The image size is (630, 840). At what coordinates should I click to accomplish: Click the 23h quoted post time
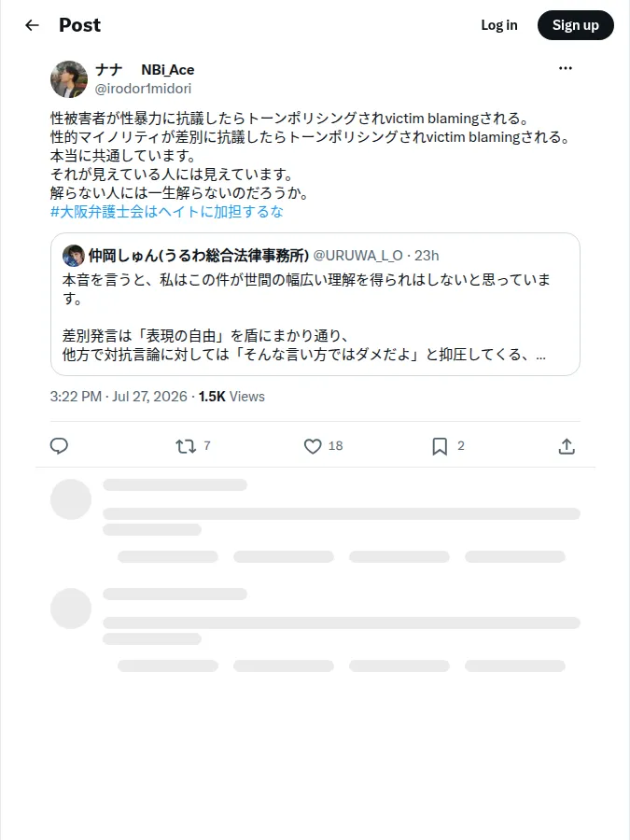[x=427, y=256]
